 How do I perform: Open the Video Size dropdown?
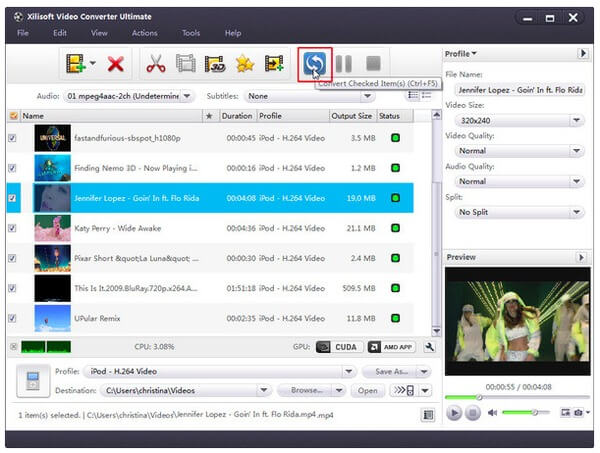(576, 121)
